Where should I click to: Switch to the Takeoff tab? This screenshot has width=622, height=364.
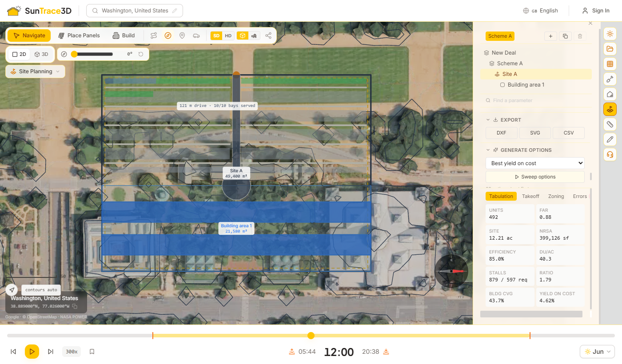[530, 196]
